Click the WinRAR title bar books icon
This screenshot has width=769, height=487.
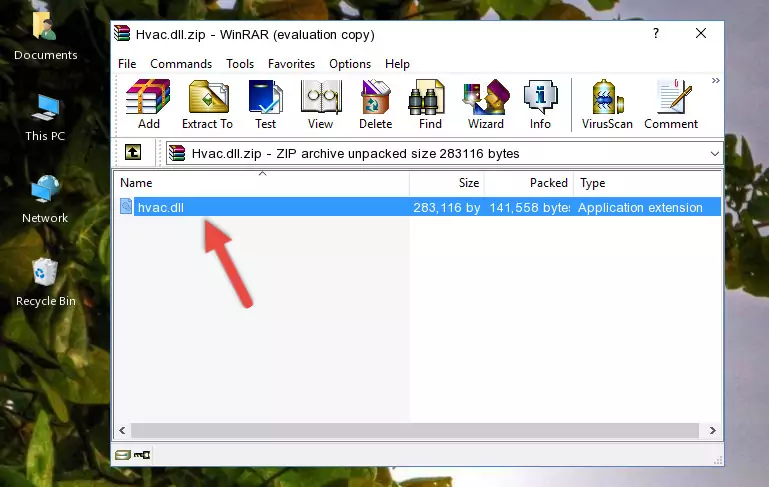122,33
